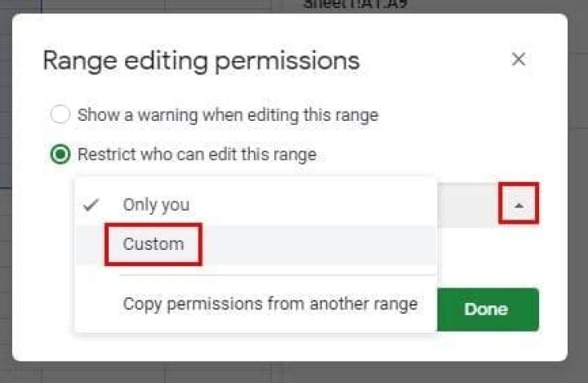
Task: Select Copy permissions from another range
Action: point(269,305)
